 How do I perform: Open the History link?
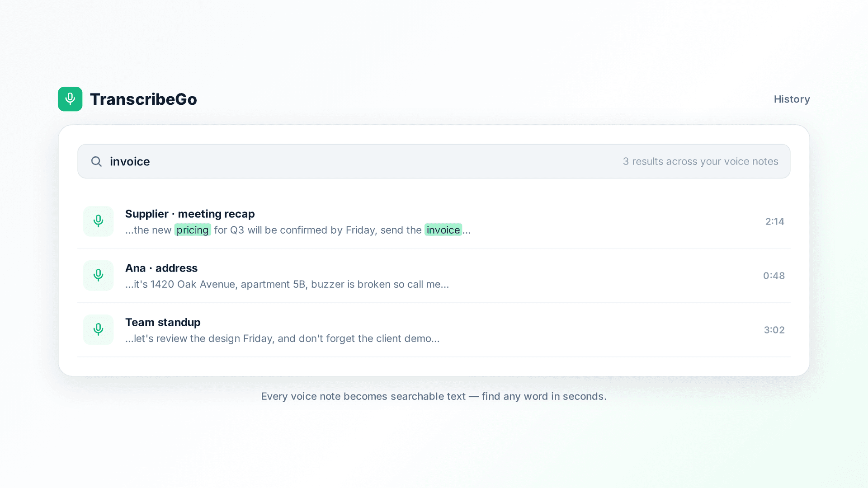pos(792,99)
